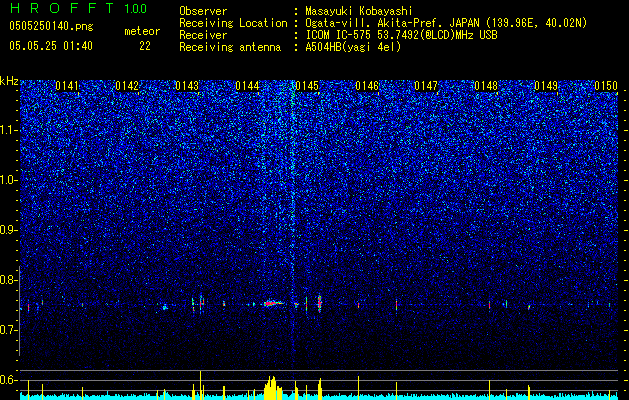
Task: Click the "Receiving Location" label
Action: (233, 23)
